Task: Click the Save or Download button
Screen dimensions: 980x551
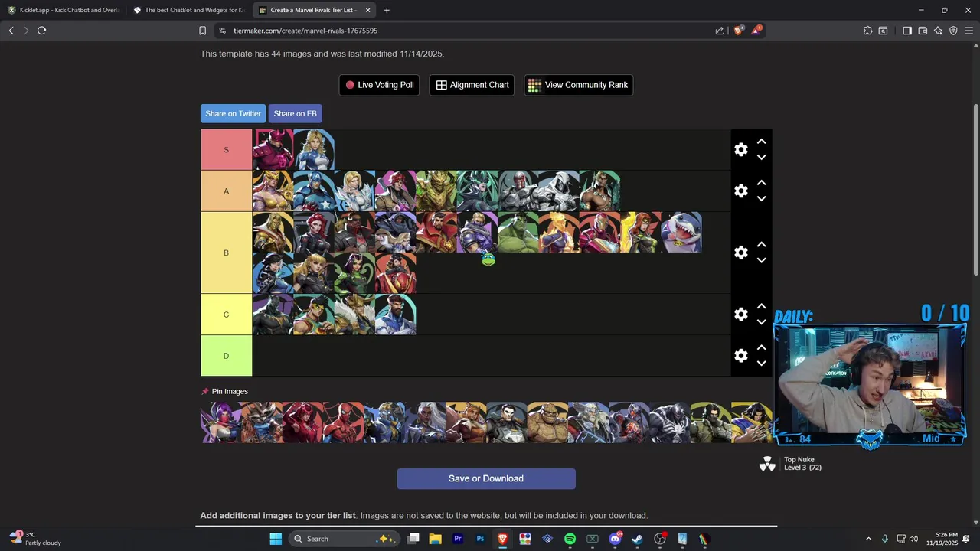Action: [x=486, y=478]
